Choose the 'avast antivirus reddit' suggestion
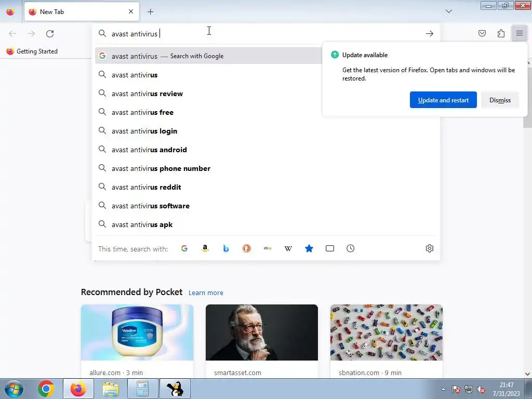The width and height of the screenshot is (532, 399). [x=265, y=187]
